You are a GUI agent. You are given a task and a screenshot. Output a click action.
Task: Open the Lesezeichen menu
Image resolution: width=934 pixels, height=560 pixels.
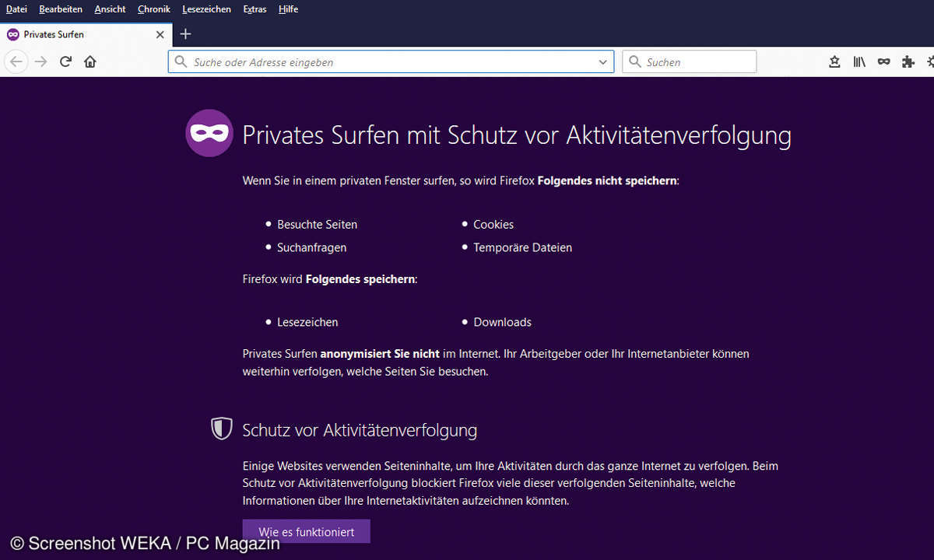[206, 9]
